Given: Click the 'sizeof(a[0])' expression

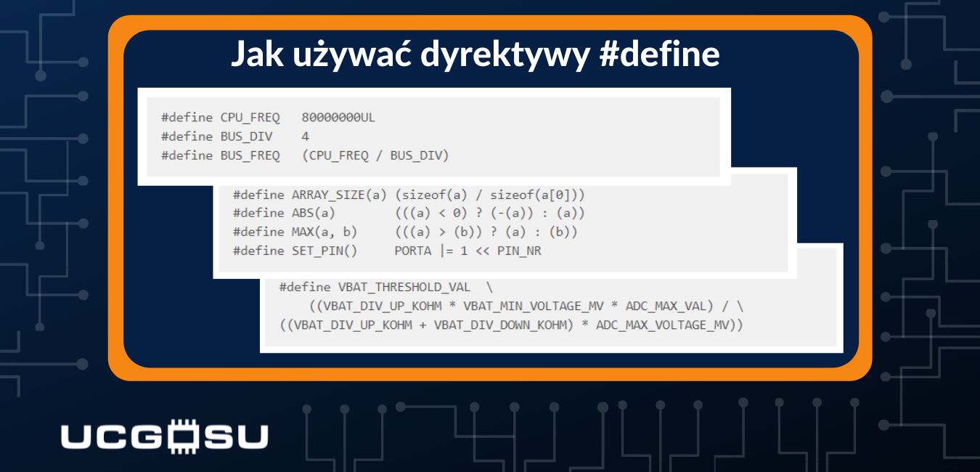Looking at the screenshot, I should tap(537, 195).
